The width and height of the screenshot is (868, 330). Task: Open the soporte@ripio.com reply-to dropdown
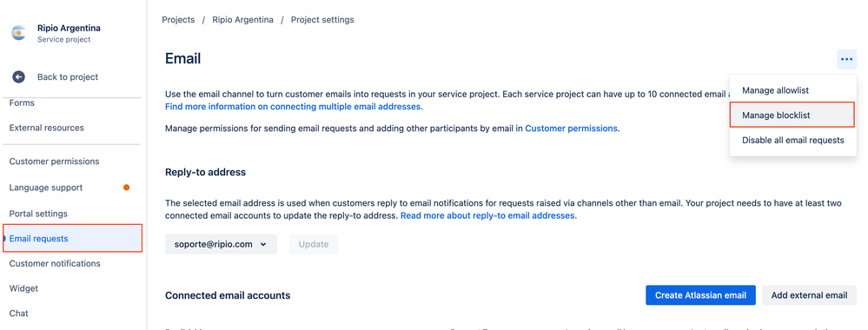221,244
